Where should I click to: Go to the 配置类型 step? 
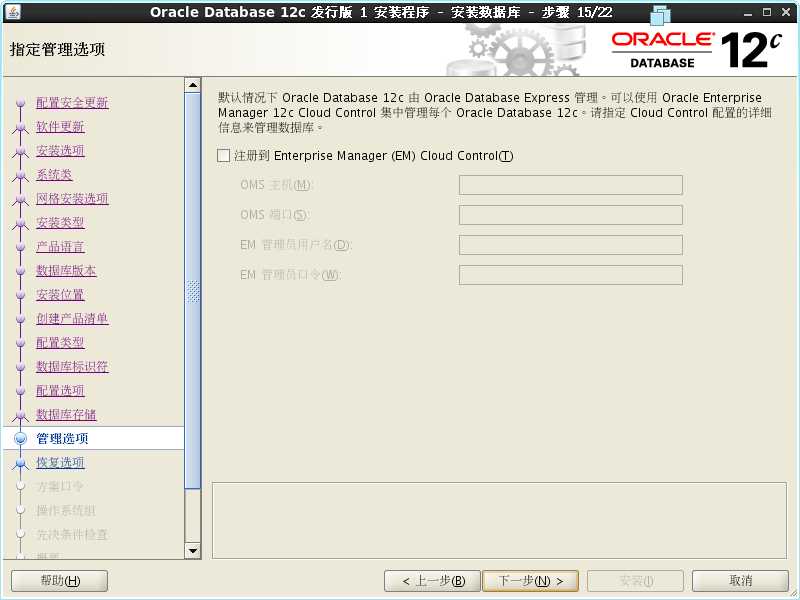point(60,342)
